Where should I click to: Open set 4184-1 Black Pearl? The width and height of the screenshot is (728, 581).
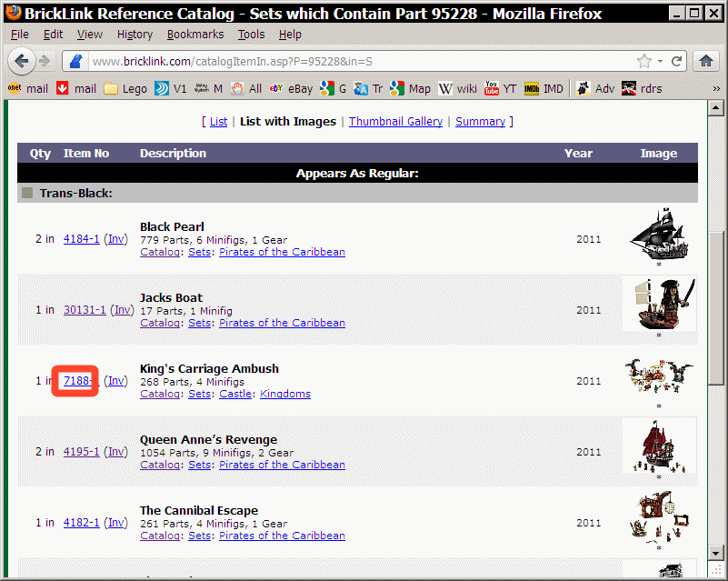(81, 239)
